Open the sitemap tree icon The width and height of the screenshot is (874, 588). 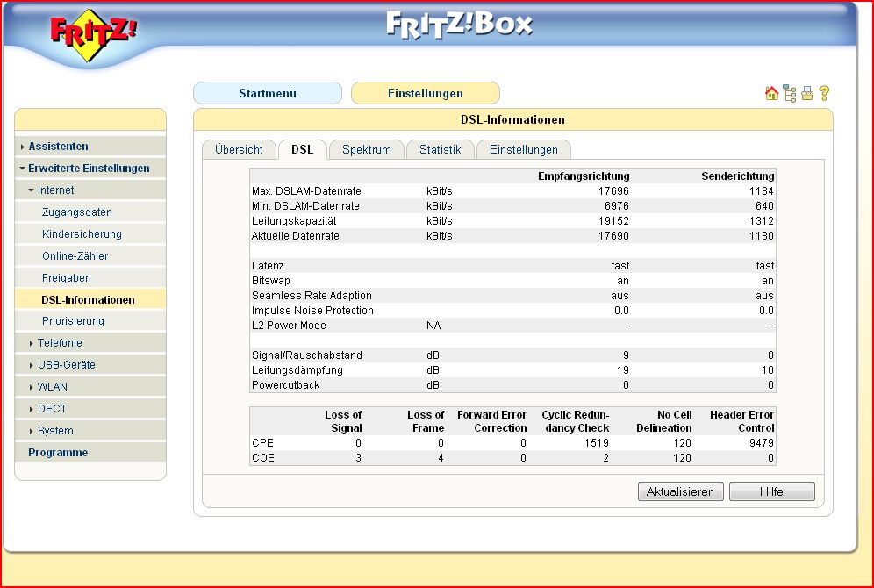790,93
